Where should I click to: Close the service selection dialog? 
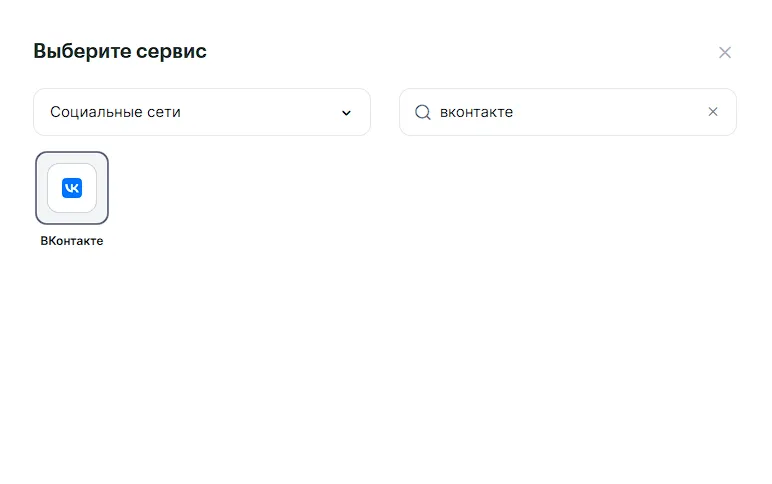(725, 52)
